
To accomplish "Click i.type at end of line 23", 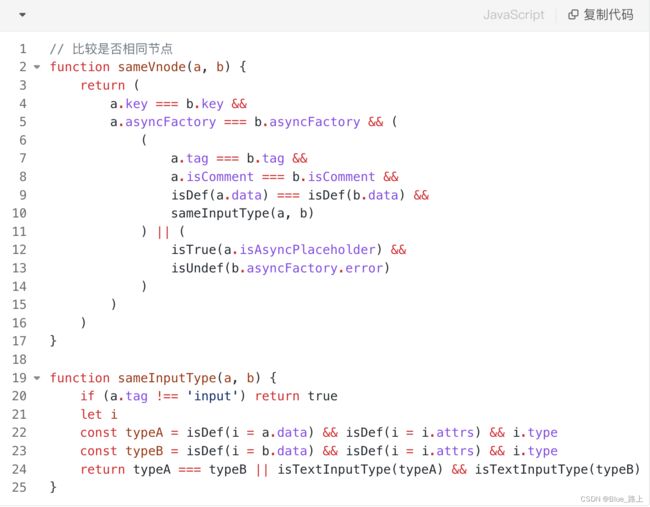I will (x=535, y=451).
